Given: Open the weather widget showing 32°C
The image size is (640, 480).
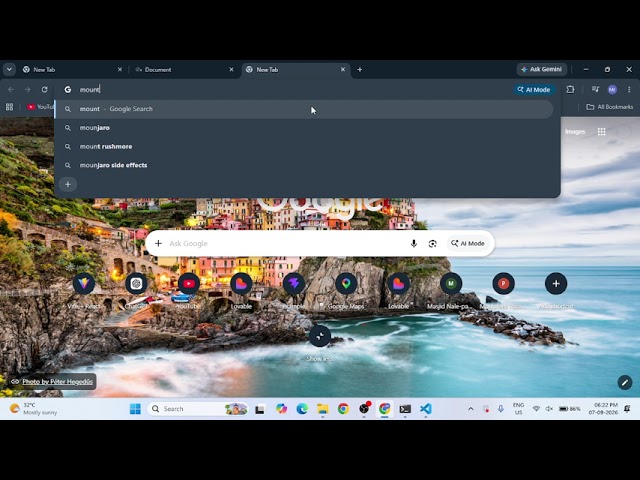Looking at the screenshot, I should [x=33, y=409].
